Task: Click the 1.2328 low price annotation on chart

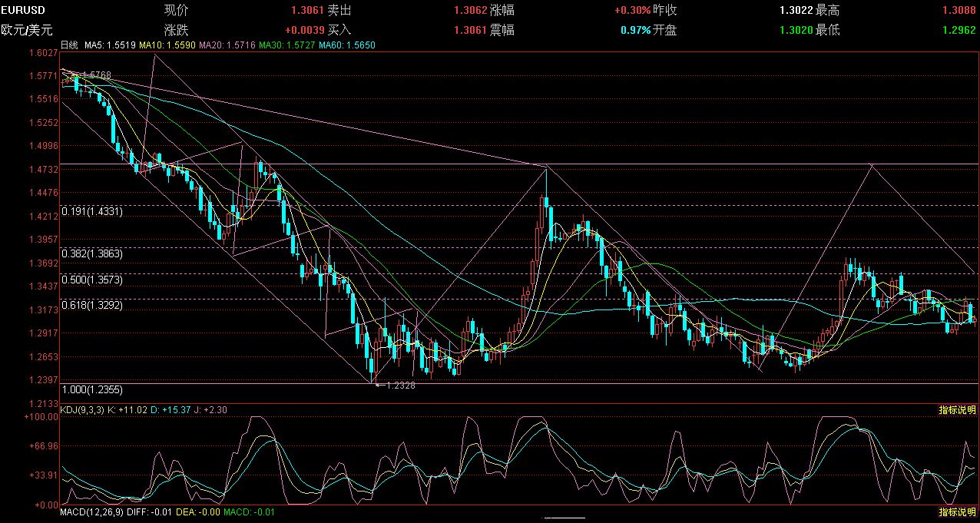Action: pos(399,385)
